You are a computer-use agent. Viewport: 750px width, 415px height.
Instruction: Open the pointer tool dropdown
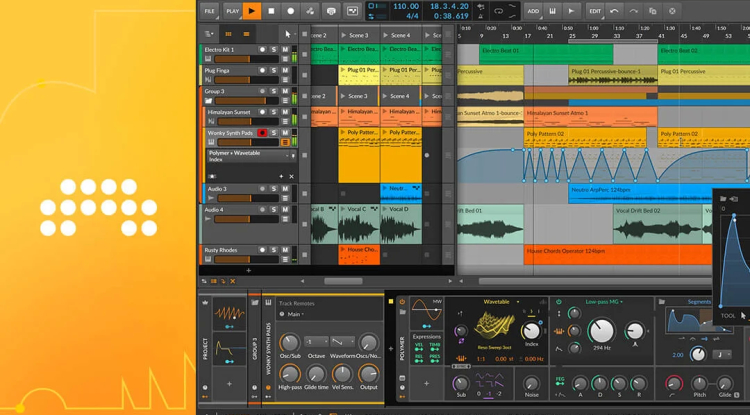[x=288, y=34]
